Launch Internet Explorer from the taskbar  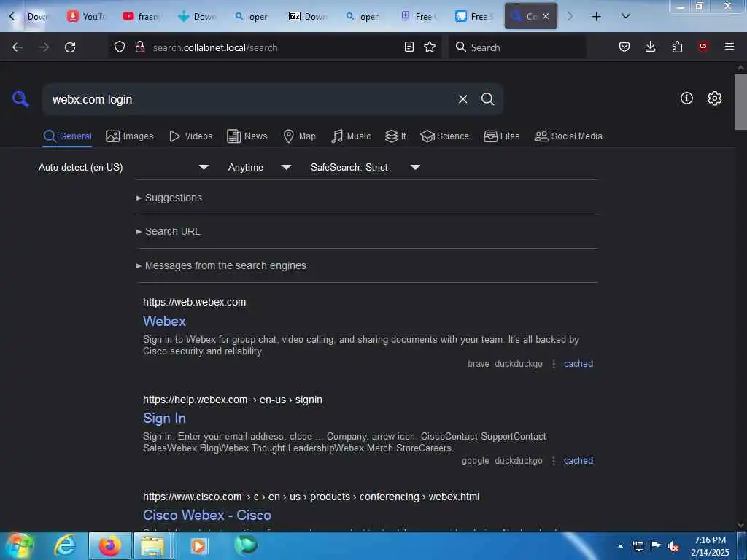pos(65,545)
